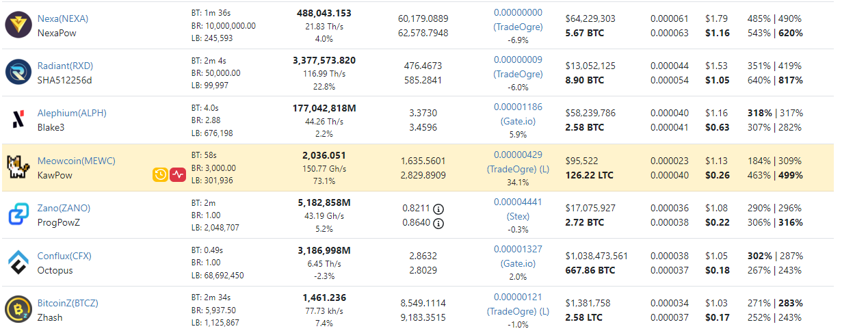This screenshot has width=868, height=331.
Task: Click the (Stex) exchange link
Action: click(x=518, y=216)
